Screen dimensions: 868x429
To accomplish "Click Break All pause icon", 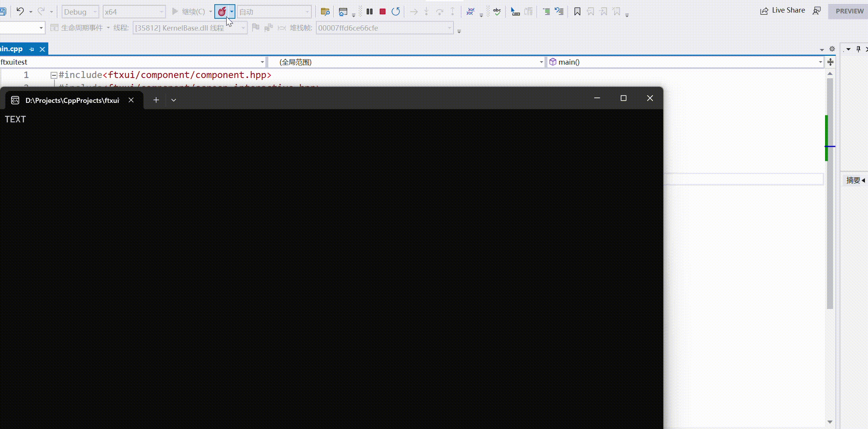I will coord(369,12).
